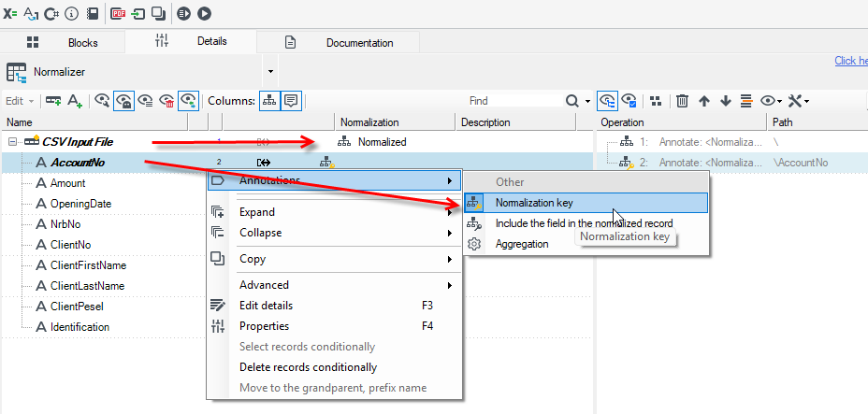The height and width of the screenshot is (414, 868).
Task: Select Aggregation from annotations submenu
Action: [586, 244]
